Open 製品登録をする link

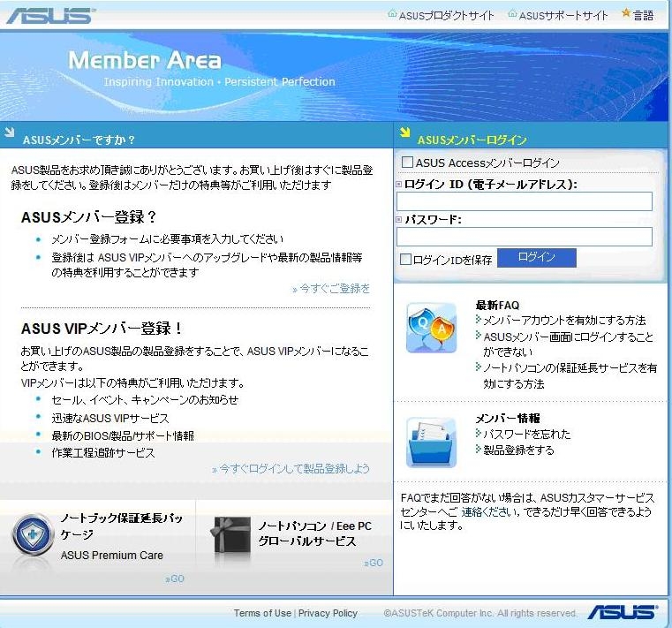coord(518,450)
